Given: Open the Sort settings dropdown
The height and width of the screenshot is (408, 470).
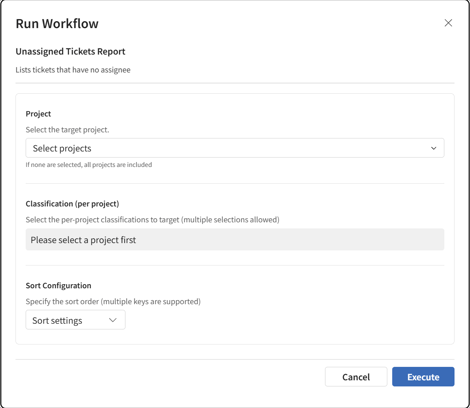Looking at the screenshot, I should pos(75,320).
